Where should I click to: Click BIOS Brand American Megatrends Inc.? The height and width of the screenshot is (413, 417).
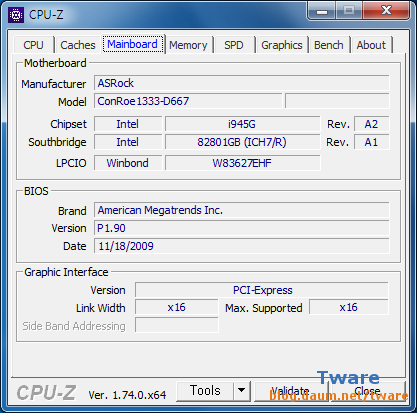(x=242, y=210)
